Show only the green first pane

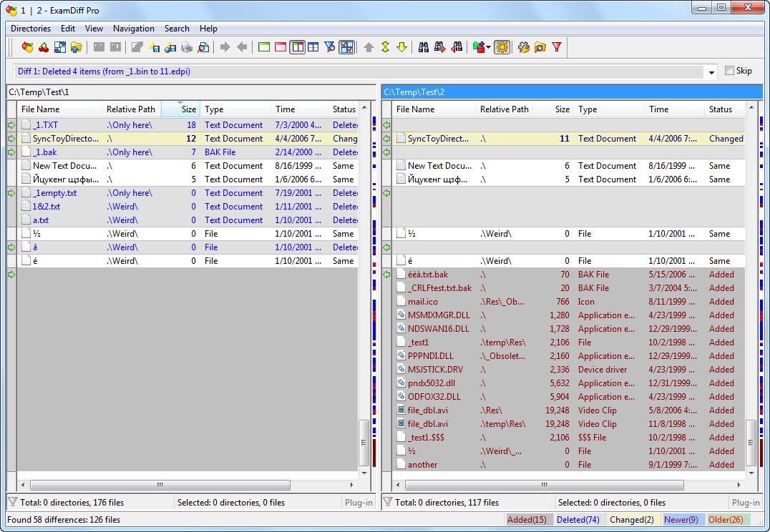point(264,47)
